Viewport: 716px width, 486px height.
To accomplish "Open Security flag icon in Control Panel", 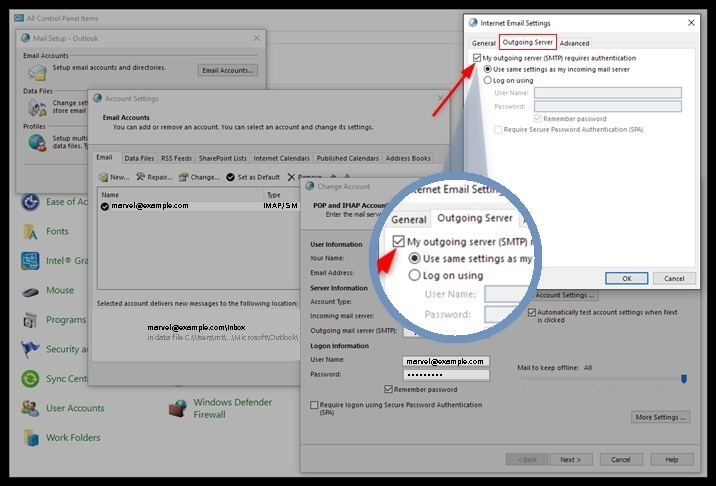I will point(30,349).
